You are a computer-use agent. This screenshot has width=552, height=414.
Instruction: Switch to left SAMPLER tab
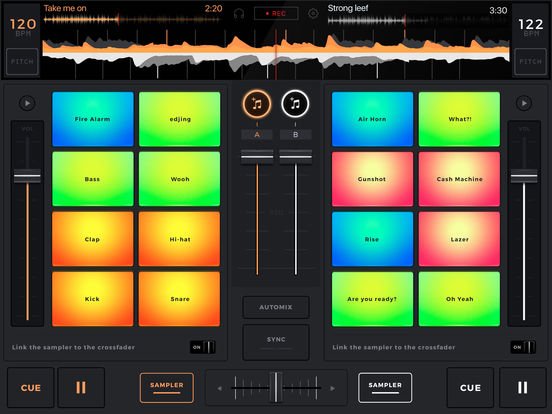coord(167,388)
